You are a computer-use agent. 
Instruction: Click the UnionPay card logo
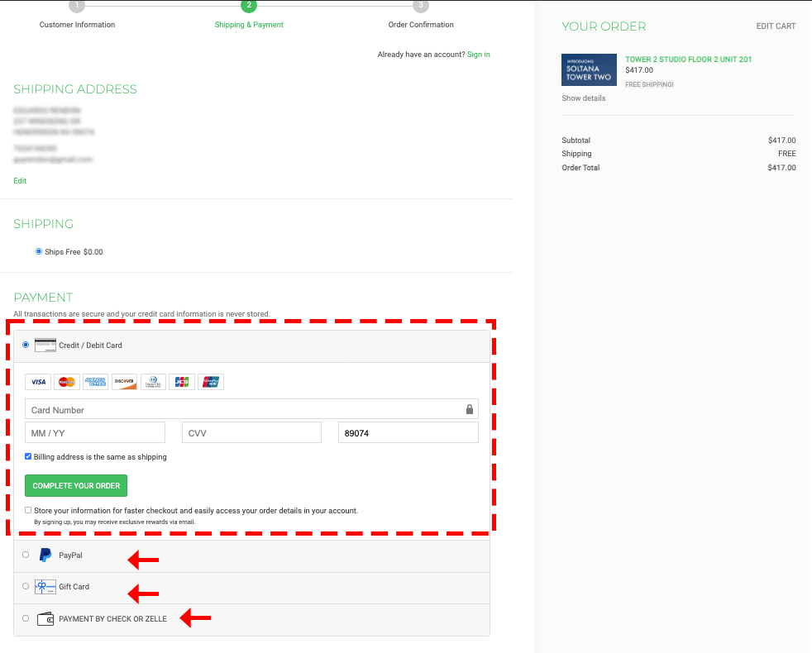pos(211,382)
